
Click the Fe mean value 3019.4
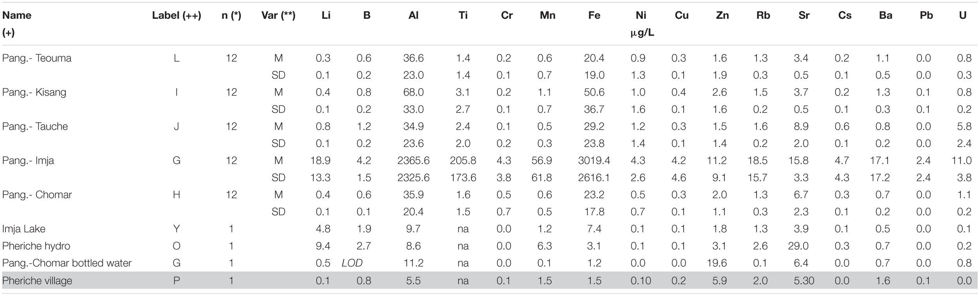594,160
